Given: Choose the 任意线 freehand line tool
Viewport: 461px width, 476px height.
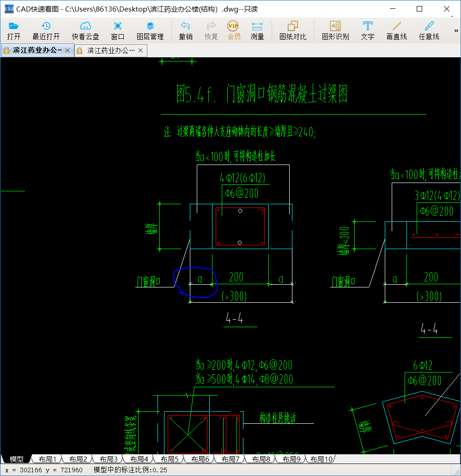Looking at the screenshot, I should (429, 31).
